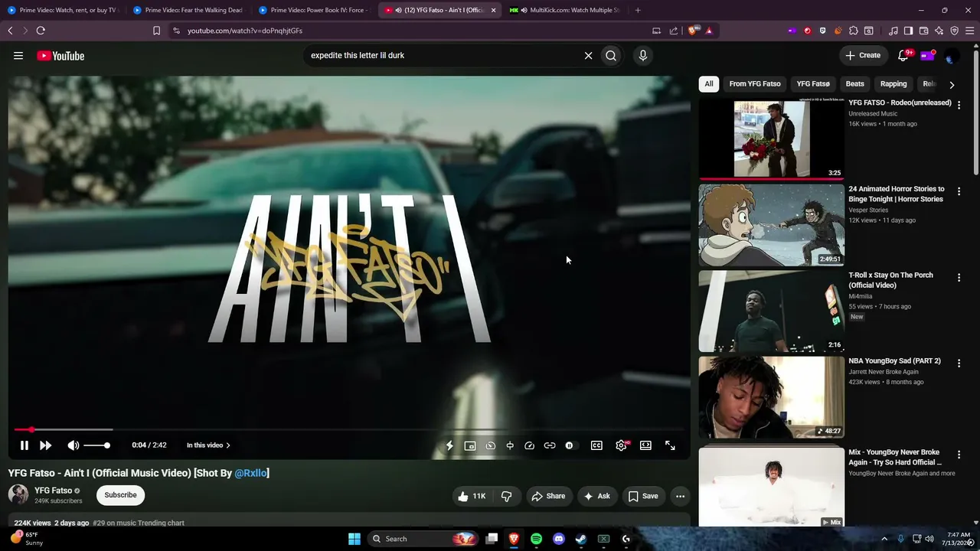Skip to the next video
Viewport: 980px width, 551px height.
46,445
